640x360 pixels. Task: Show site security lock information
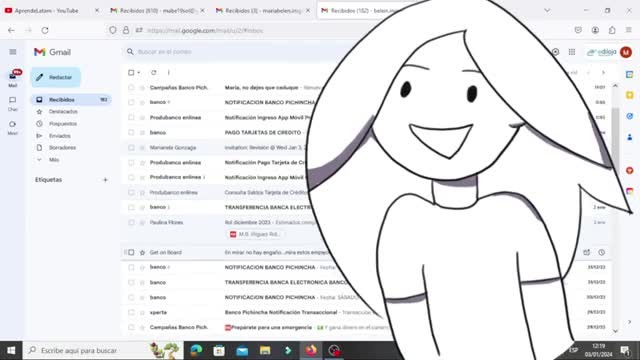(x=126, y=30)
